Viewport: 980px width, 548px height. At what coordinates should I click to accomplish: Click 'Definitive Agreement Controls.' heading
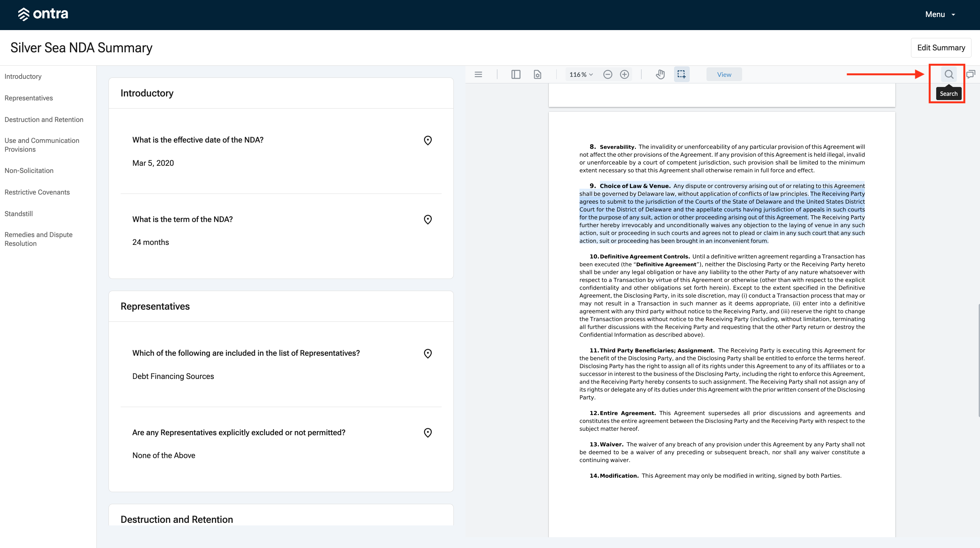point(645,256)
